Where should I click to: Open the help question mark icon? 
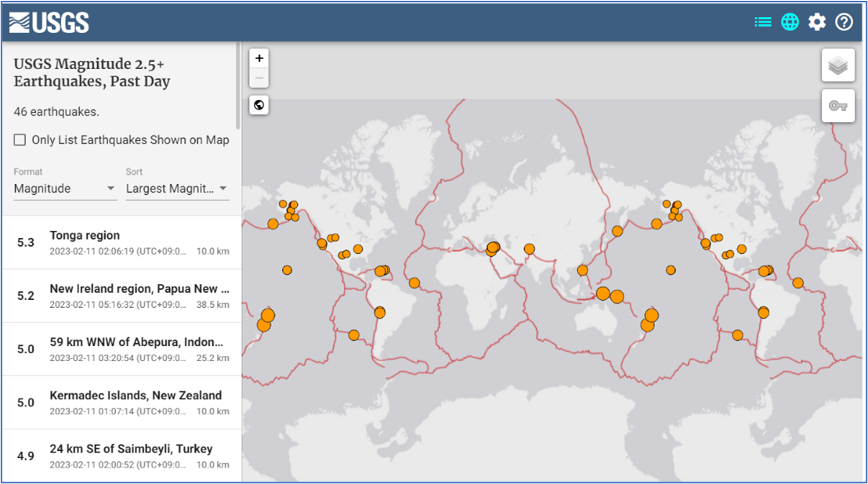click(844, 22)
